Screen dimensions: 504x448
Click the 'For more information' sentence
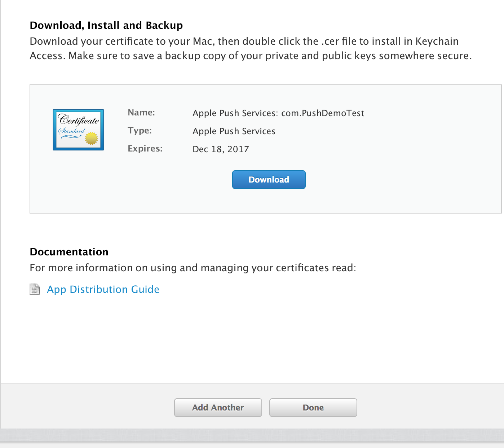[193, 268]
